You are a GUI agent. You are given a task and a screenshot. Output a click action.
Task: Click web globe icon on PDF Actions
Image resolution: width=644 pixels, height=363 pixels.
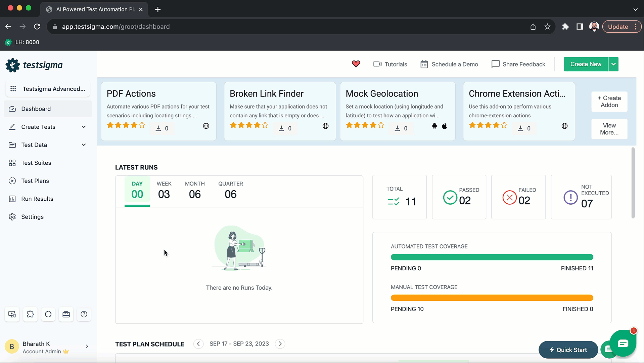(206, 126)
